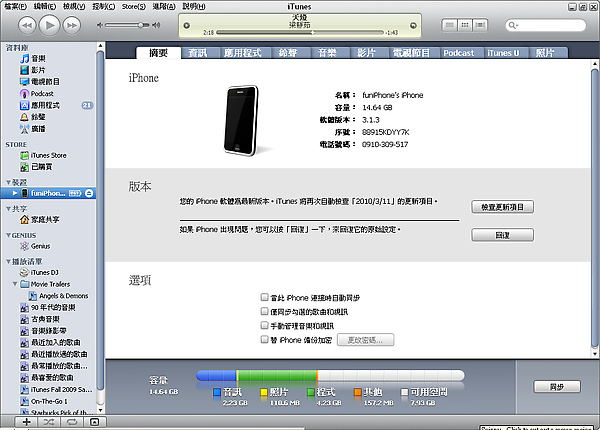
Task: Switch to grid view icon
Action: [x=465, y=25]
